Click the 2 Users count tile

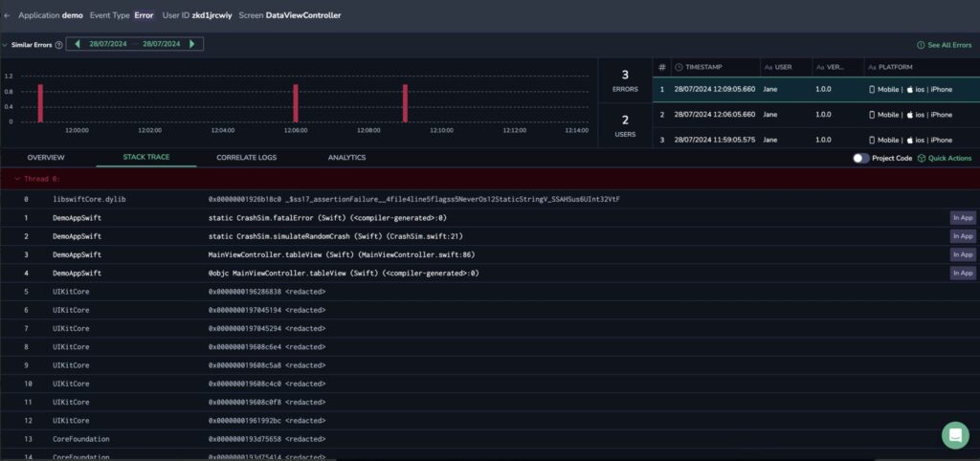click(x=625, y=125)
